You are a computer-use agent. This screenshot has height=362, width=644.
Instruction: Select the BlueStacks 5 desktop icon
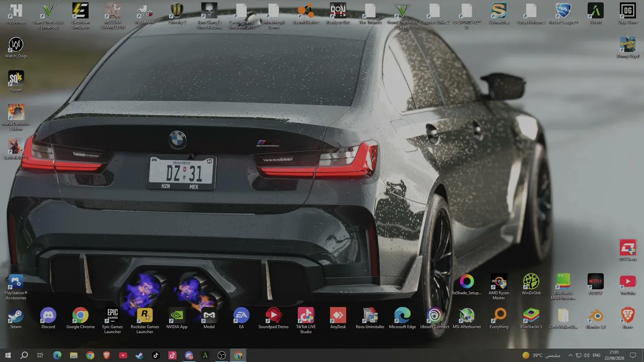coord(531,319)
